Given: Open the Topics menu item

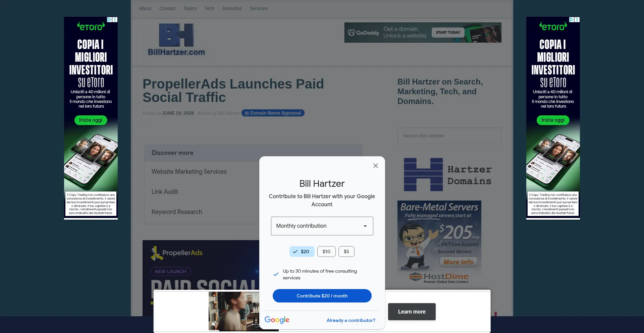Looking at the screenshot, I should point(190,8).
